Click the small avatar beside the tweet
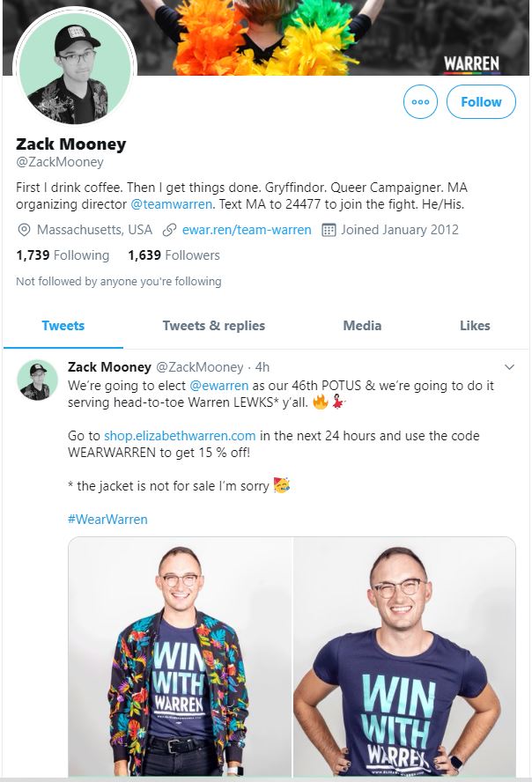The height and width of the screenshot is (782, 532). tap(38, 380)
